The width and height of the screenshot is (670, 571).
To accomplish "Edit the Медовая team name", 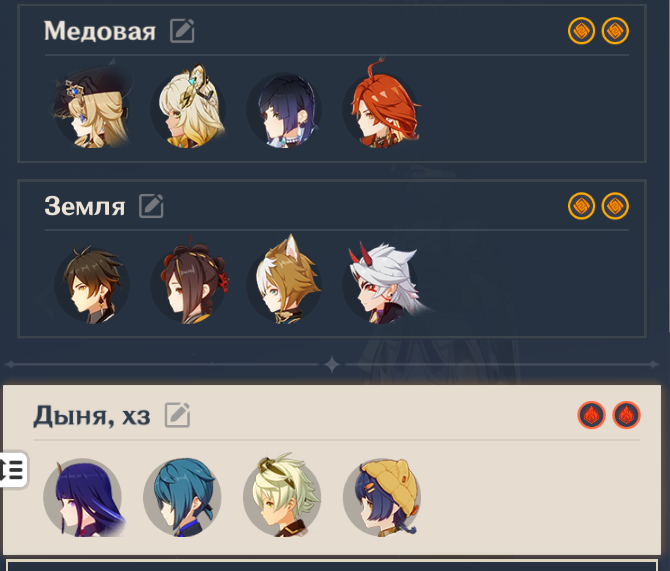I will (182, 31).
